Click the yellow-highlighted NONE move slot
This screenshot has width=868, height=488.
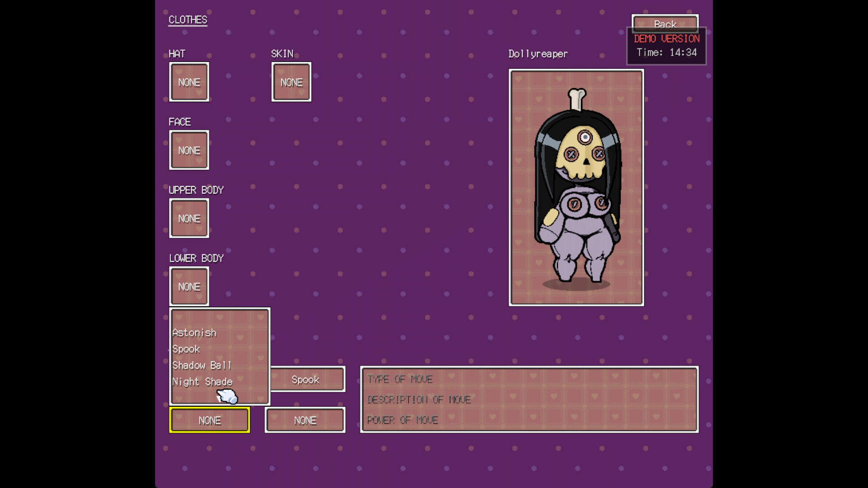(209, 420)
